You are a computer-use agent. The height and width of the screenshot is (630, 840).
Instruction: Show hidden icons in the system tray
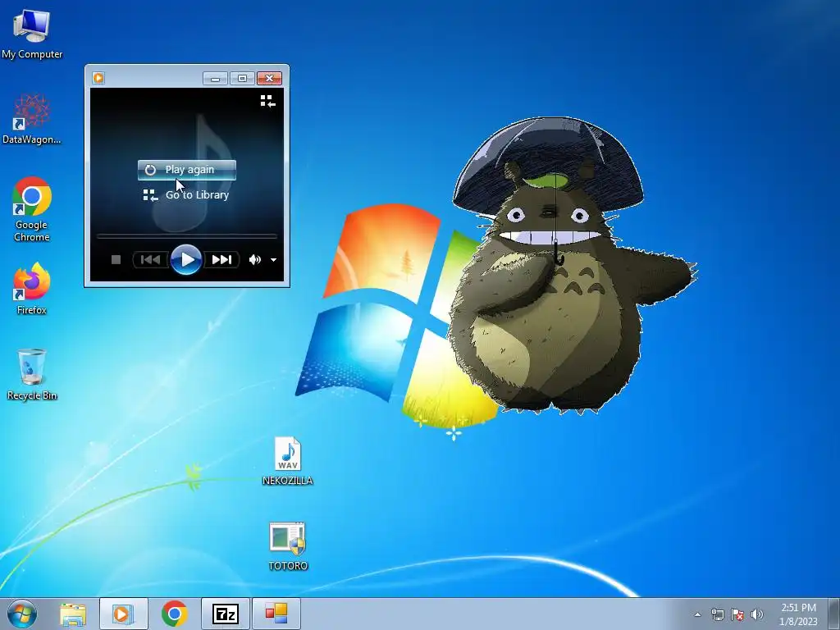pyautogui.click(x=697, y=614)
